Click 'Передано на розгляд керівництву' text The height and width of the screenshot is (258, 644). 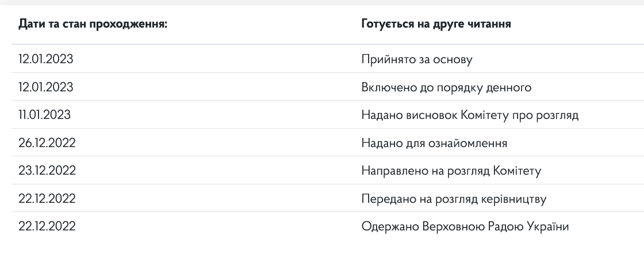click(454, 199)
